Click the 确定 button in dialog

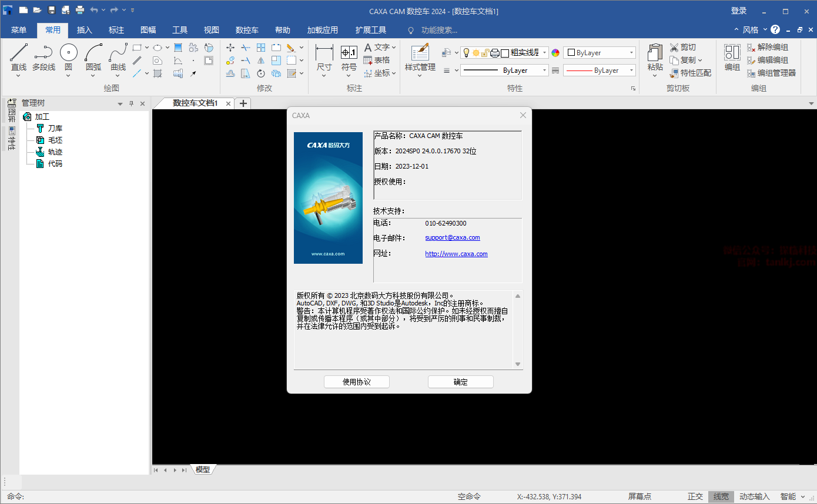(x=460, y=382)
